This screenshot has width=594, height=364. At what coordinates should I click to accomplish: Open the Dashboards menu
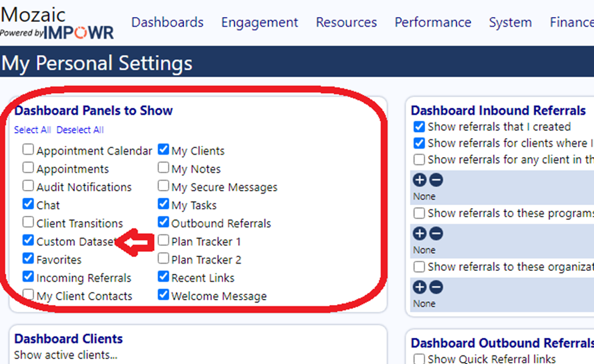click(x=168, y=23)
